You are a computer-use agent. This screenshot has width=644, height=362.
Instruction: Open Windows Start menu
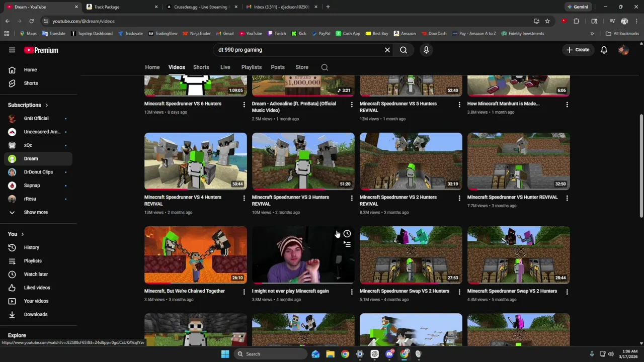[225, 354]
